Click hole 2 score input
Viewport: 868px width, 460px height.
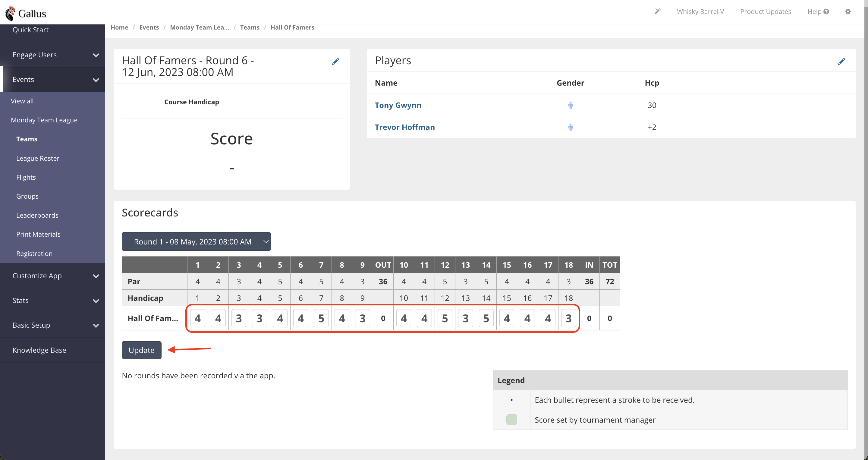(x=218, y=318)
